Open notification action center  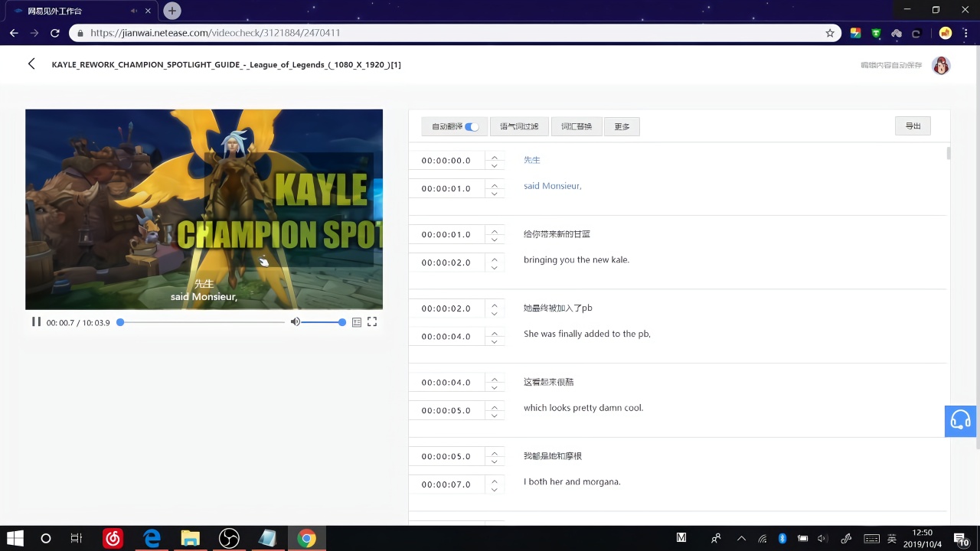coord(961,539)
